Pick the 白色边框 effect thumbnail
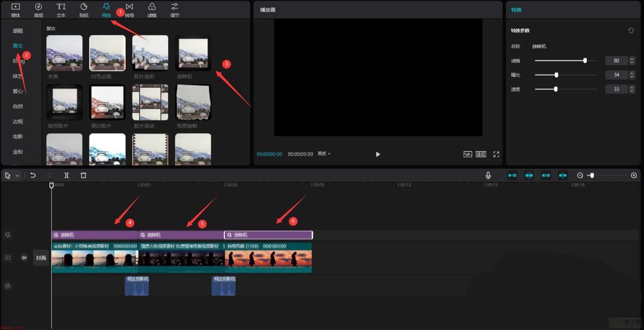 [107, 53]
